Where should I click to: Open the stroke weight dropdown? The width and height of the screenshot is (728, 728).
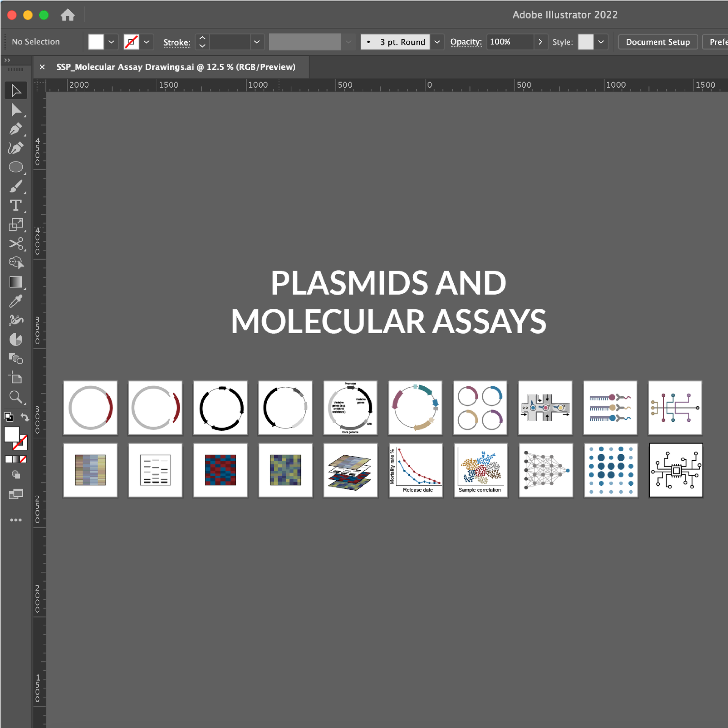coord(257,42)
